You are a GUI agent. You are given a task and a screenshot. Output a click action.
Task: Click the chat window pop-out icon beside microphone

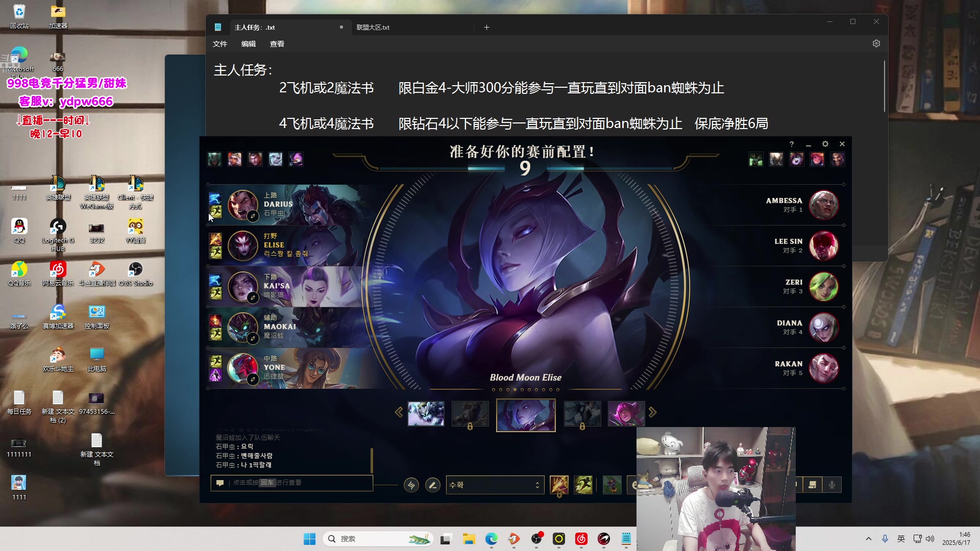(x=812, y=485)
